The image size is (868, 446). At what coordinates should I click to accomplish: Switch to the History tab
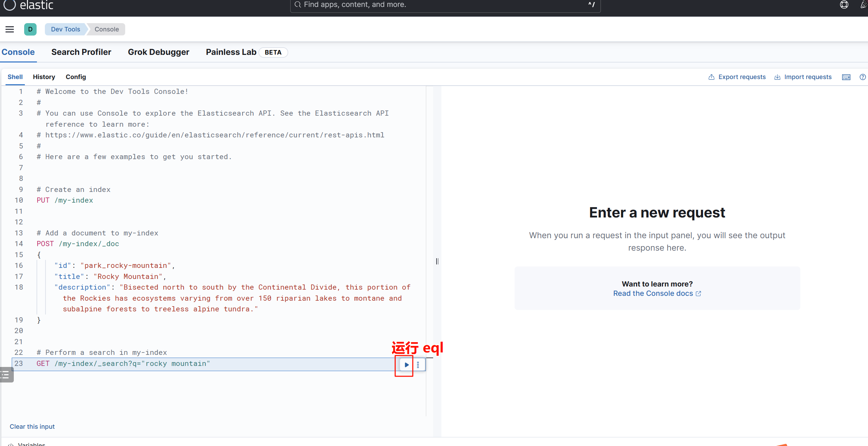44,77
